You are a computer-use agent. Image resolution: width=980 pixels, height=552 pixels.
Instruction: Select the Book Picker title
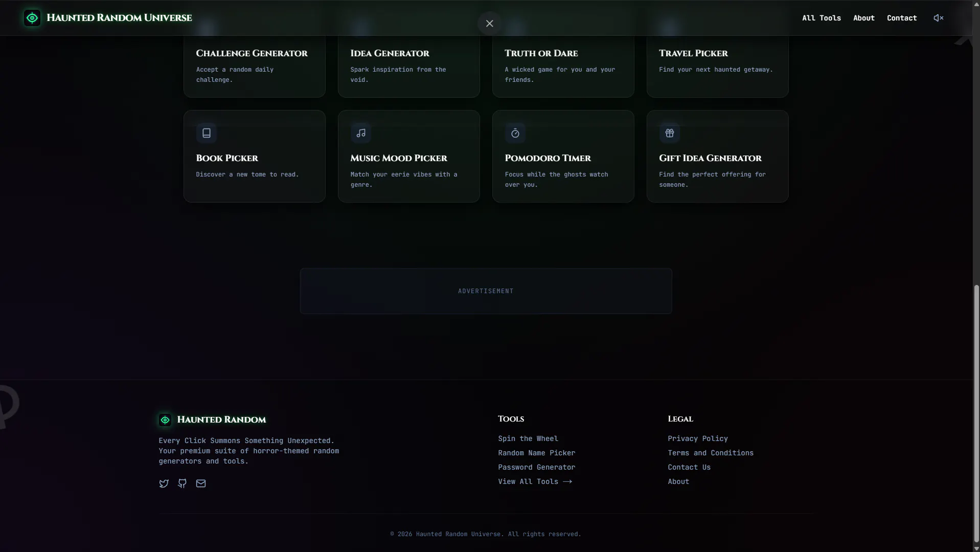pyautogui.click(x=227, y=158)
